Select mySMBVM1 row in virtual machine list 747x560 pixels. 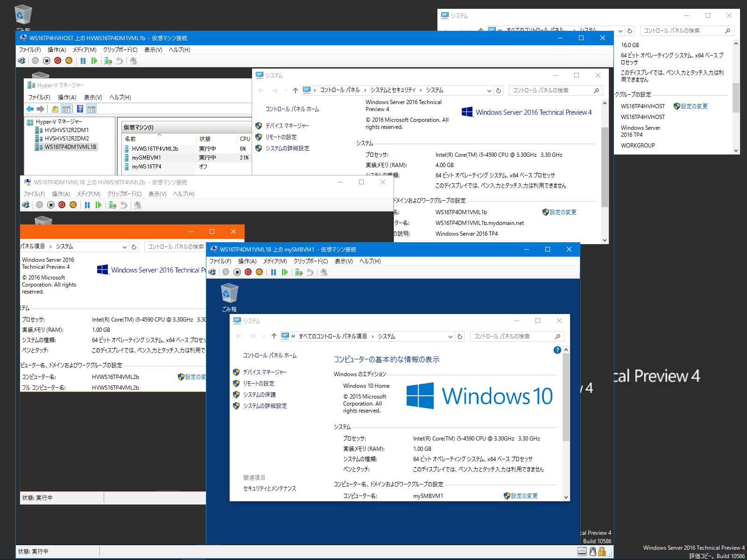187,158
